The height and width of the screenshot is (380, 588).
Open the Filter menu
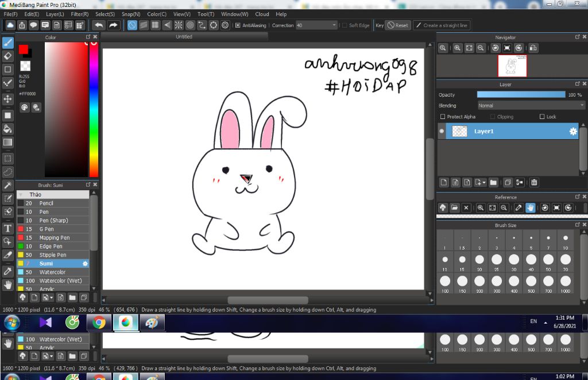pos(79,14)
